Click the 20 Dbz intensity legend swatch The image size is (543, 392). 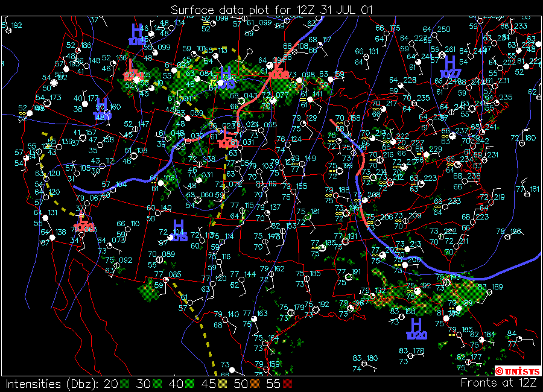(124, 384)
